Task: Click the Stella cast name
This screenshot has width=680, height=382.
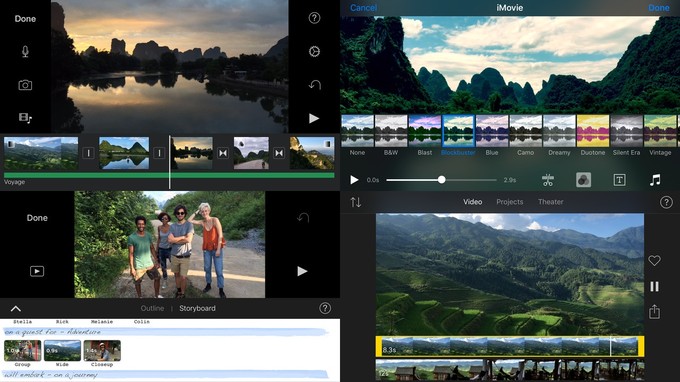Action: click(x=23, y=322)
